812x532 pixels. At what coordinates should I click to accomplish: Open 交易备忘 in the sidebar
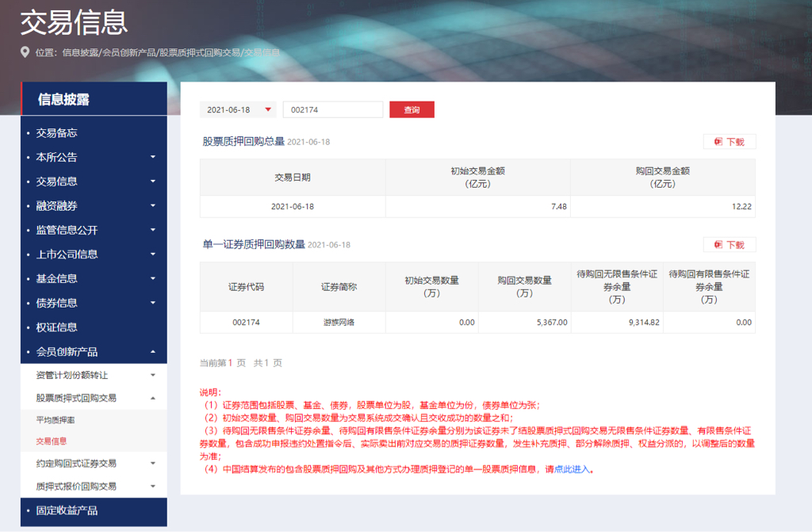pyautogui.click(x=56, y=133)
